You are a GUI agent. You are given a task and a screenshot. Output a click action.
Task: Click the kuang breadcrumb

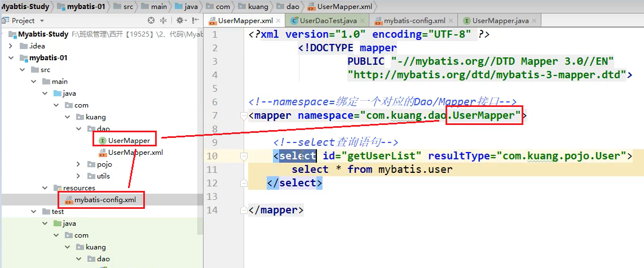coord(253,7)
